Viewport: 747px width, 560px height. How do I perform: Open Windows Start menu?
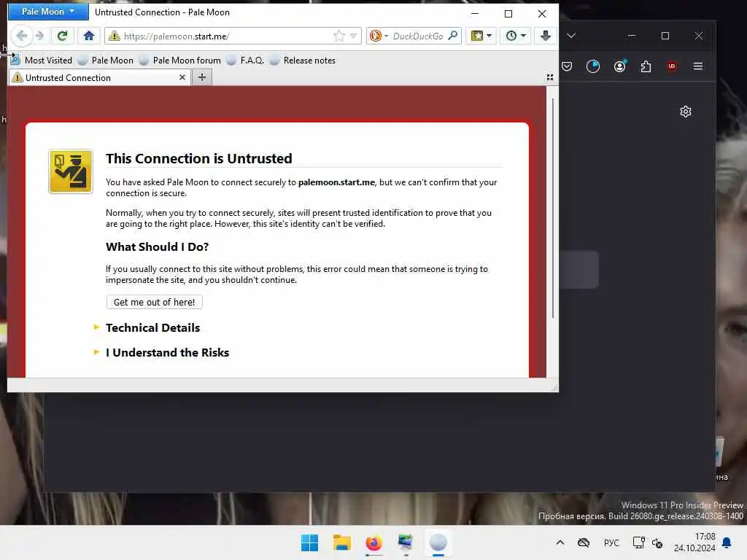pos(309,542)
